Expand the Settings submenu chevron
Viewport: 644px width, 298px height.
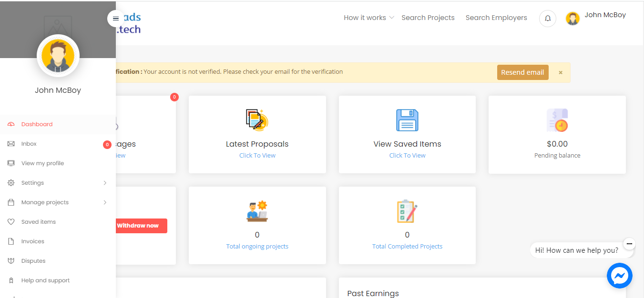click(105, 183)
